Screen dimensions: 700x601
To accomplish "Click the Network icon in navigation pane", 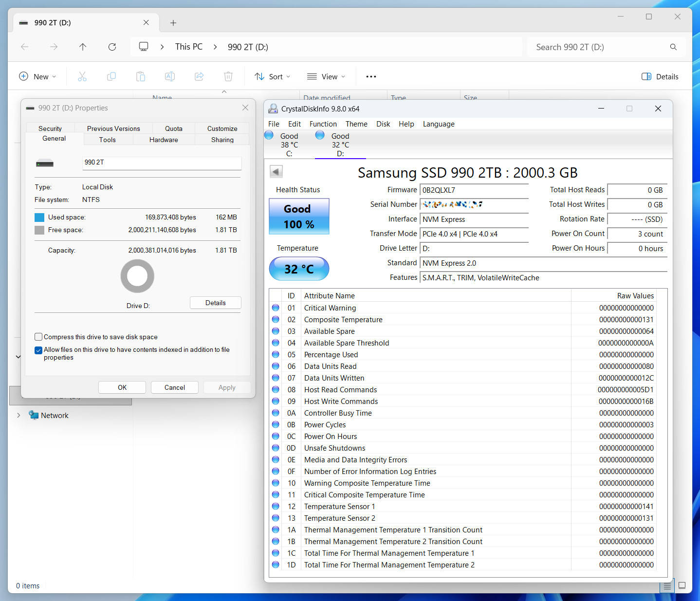I will point(34,415).
